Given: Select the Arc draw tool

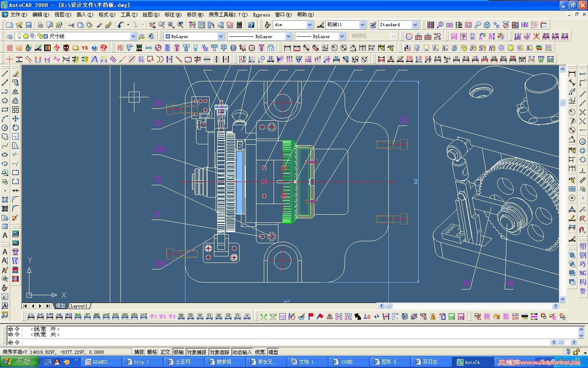Looking at the screenshot, I should pos(5,119).
